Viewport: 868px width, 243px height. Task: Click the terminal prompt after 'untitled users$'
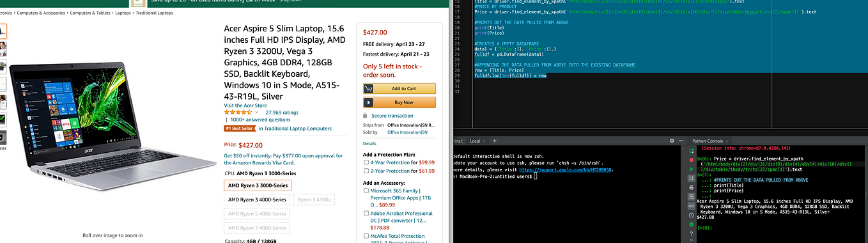pos(535,176)
